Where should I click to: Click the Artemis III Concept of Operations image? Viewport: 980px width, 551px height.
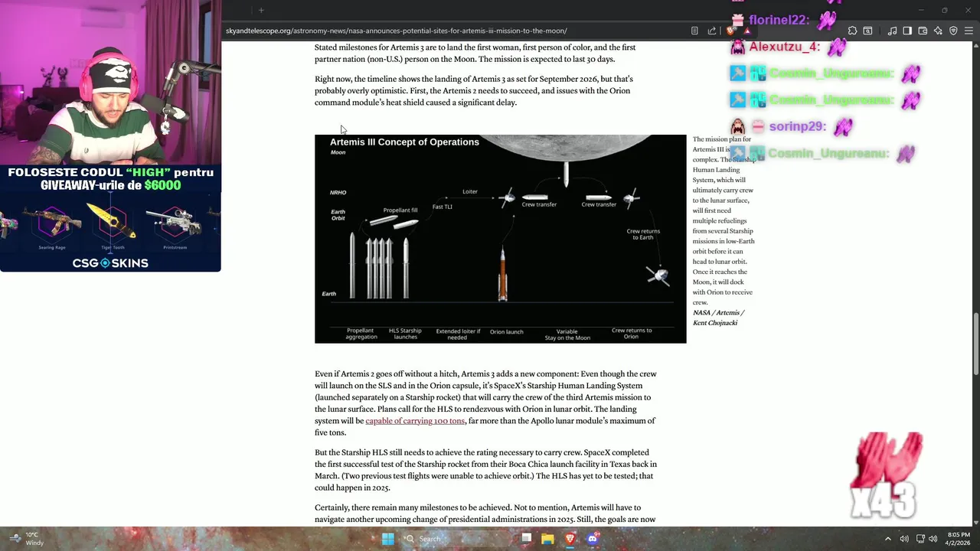501,239
